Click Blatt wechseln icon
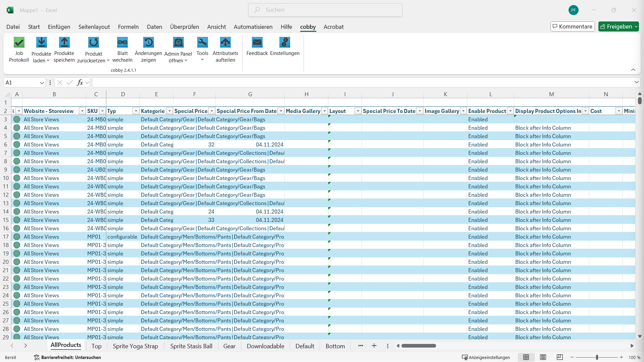Viewport: 644px width, 362px height. click(122, 43)
